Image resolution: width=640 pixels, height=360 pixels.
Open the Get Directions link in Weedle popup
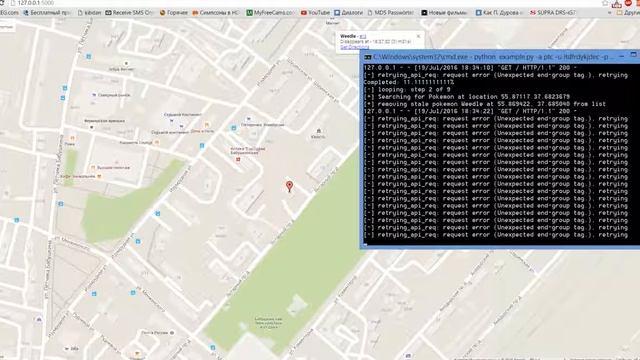[x=355, y=47]
